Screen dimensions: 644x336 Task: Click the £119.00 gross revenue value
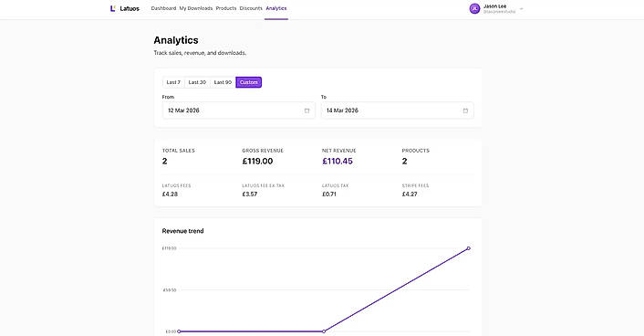(x=257, y=162)
